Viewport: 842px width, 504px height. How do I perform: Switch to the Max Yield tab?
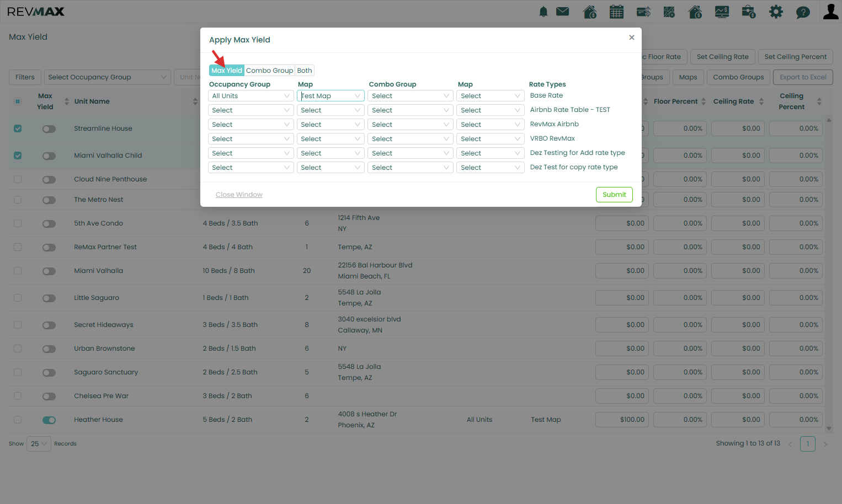[227, 71]
